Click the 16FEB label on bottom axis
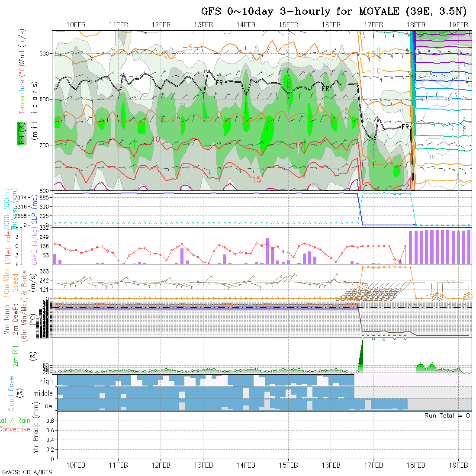This screenshot has width=476, height=476. (x=331, y=465)
